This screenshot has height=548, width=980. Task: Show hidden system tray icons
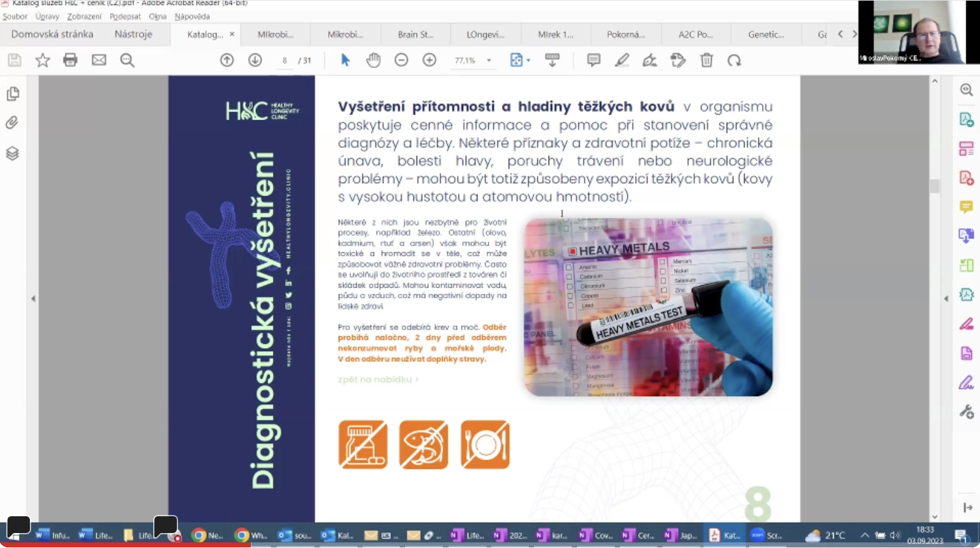(x=865, y=535)
